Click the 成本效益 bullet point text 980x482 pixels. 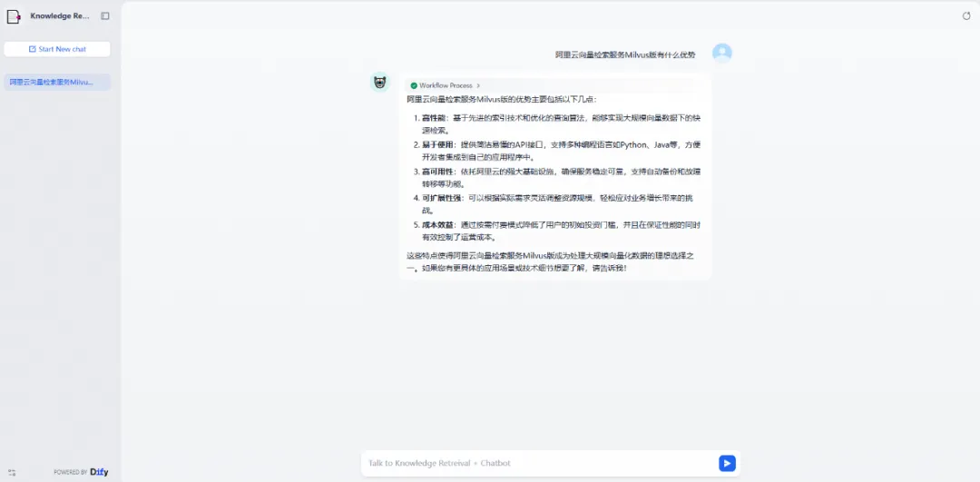coord(562,231)
